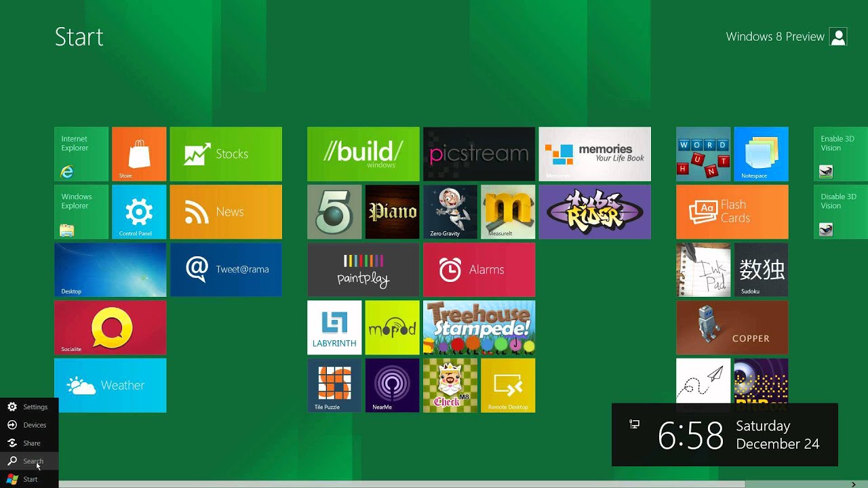Screen dimensions: 868x488
Task: Click the Disable 3D Vision tile
Action: pos(841,211)
